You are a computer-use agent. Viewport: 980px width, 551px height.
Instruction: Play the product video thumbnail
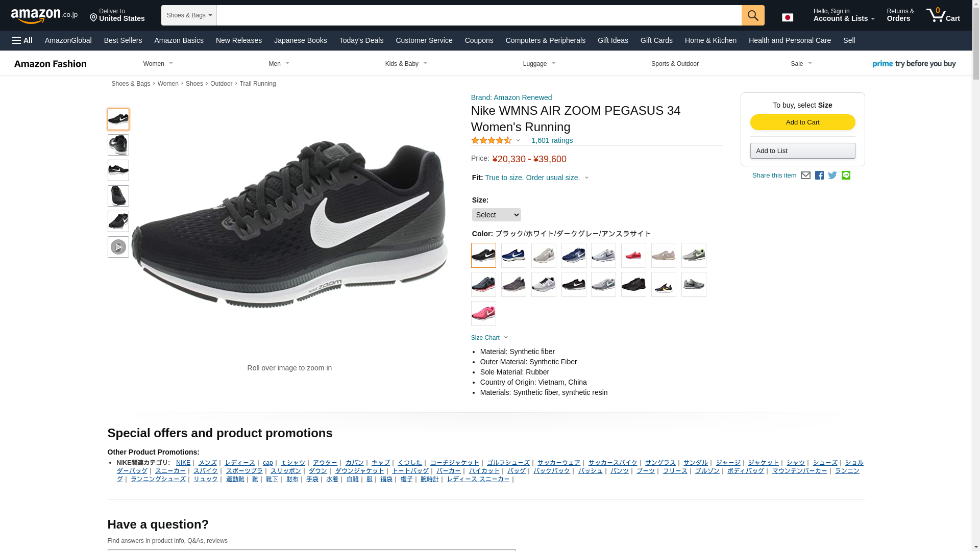(x=118, y=247)
